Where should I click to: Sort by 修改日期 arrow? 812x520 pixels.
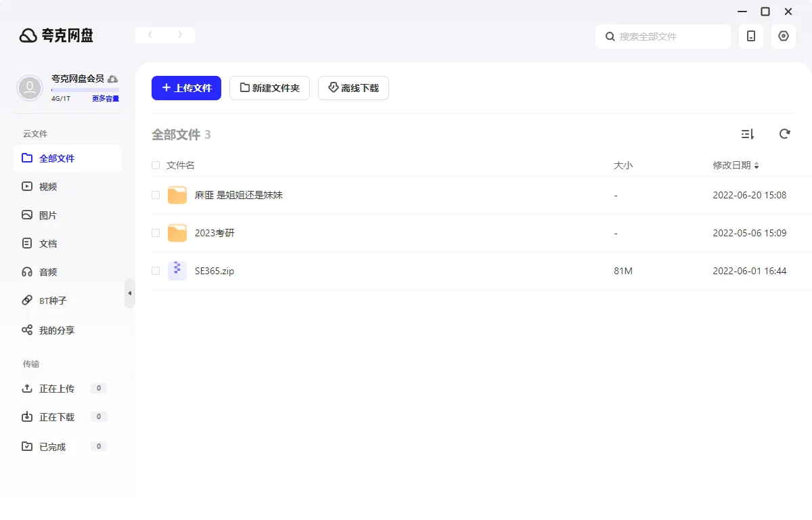click(757, 166)
